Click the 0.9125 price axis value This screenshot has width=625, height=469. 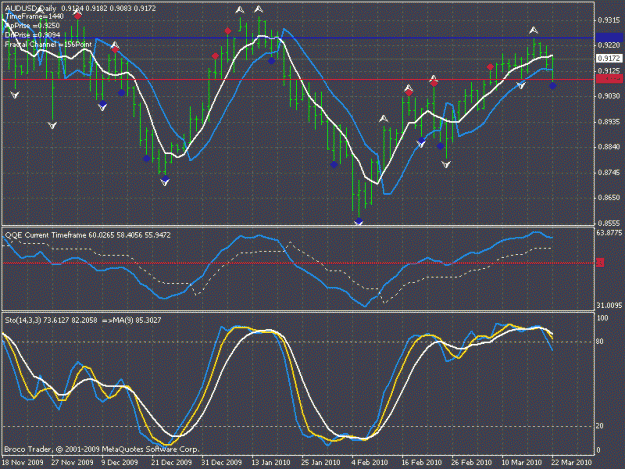[x=609, y=71]
